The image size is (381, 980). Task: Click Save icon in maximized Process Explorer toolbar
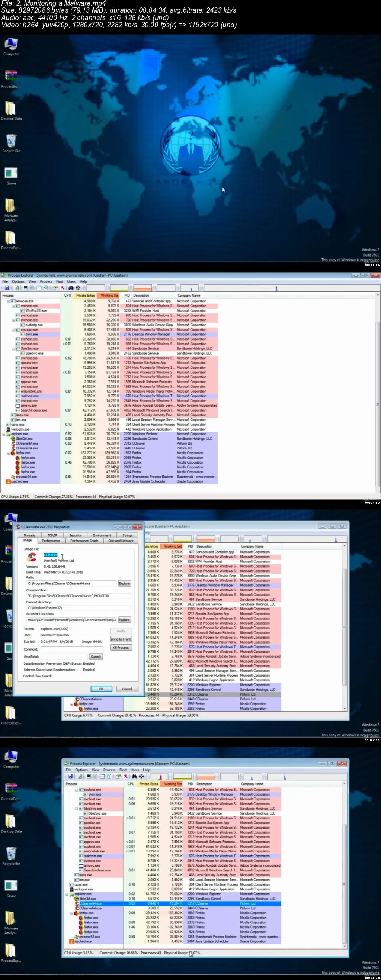pos(7,288)
